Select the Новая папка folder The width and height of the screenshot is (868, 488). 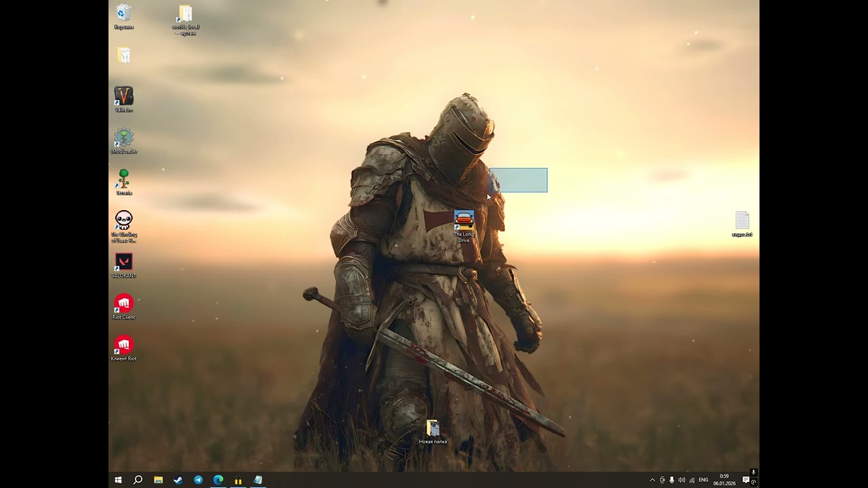point(433,432)
